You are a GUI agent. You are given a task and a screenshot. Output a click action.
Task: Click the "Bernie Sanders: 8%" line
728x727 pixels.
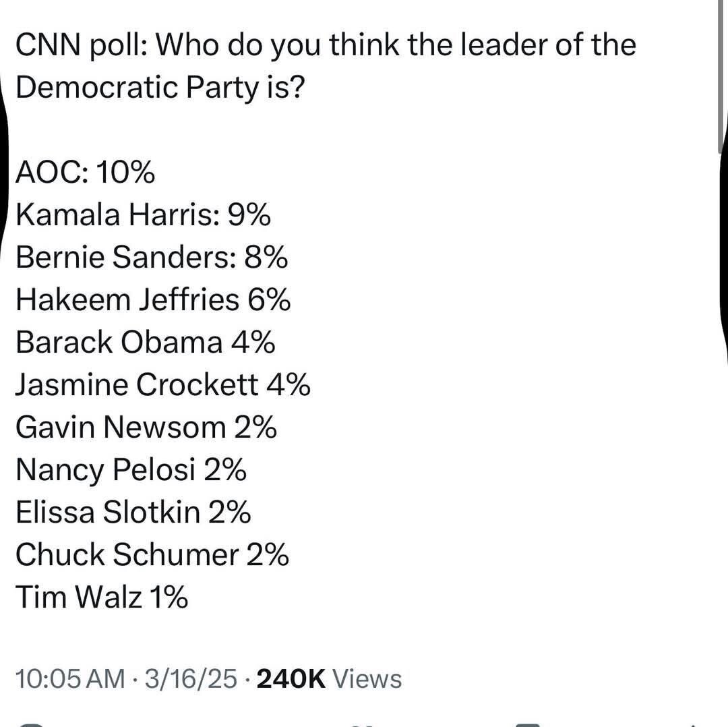pos(152,258)
